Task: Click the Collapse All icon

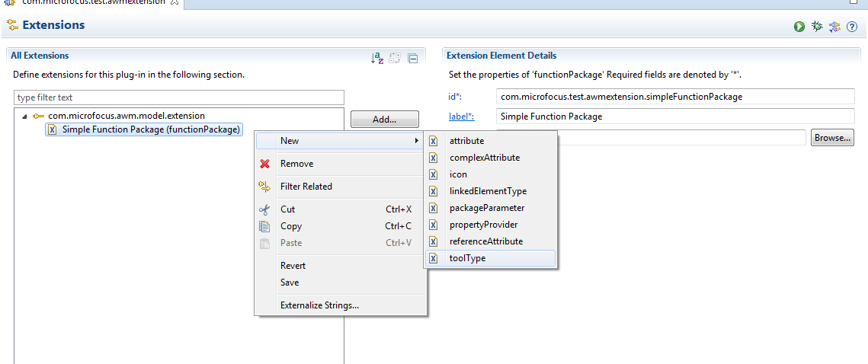Action: point(412,58)
